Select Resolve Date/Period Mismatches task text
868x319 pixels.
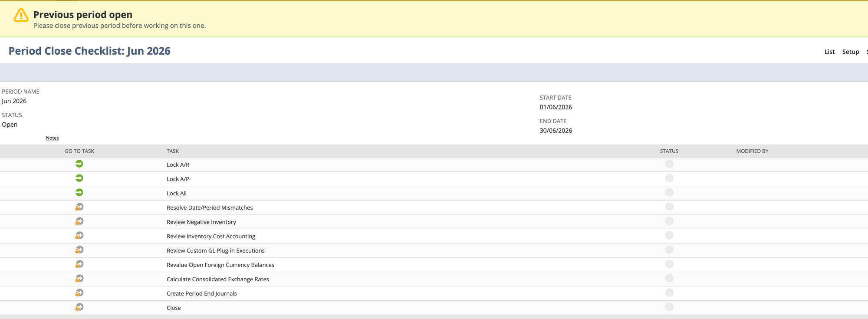[210, 208]
